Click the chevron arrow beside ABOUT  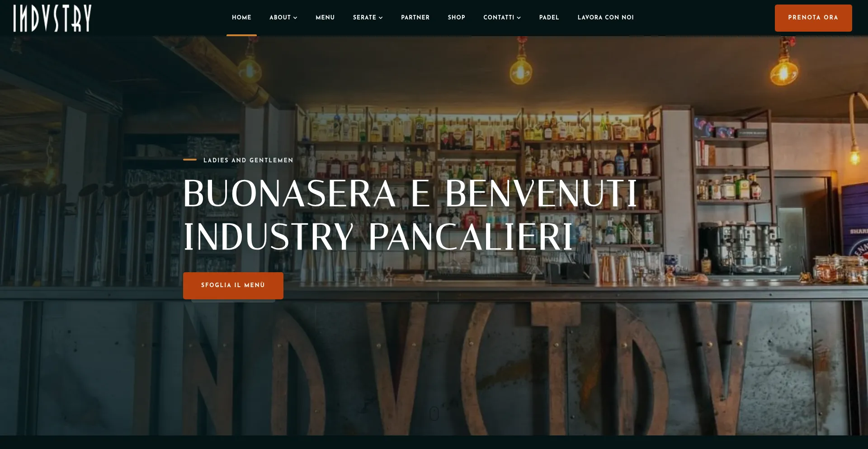295,18
